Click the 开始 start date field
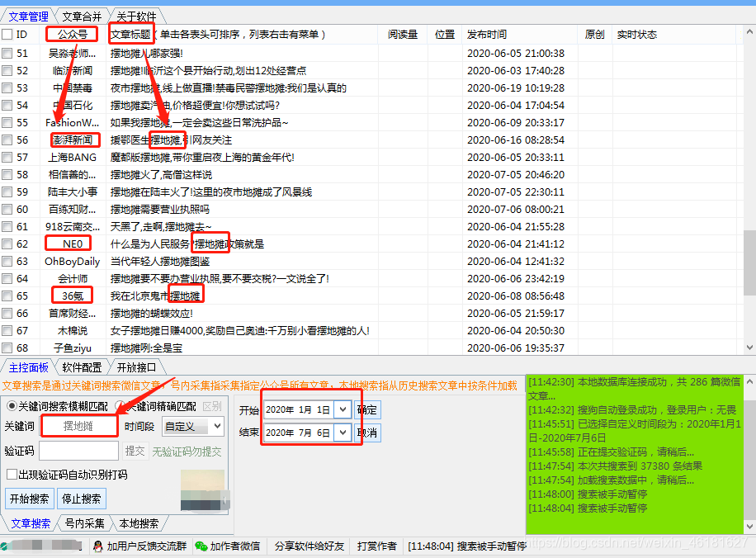 [x=299, y=409]
